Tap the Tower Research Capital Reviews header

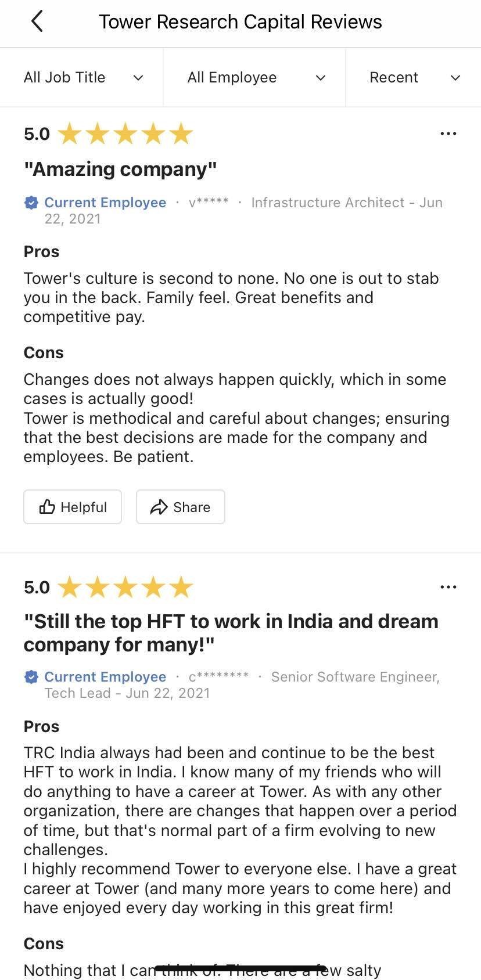[x=240, y=21]
